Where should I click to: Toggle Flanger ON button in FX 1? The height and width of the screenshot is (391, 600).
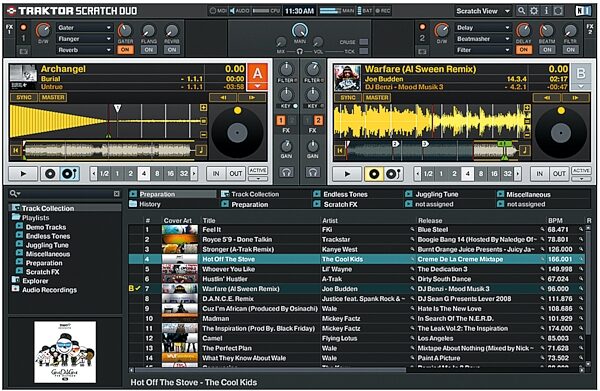pyautogui.click(x=148, y=50)
